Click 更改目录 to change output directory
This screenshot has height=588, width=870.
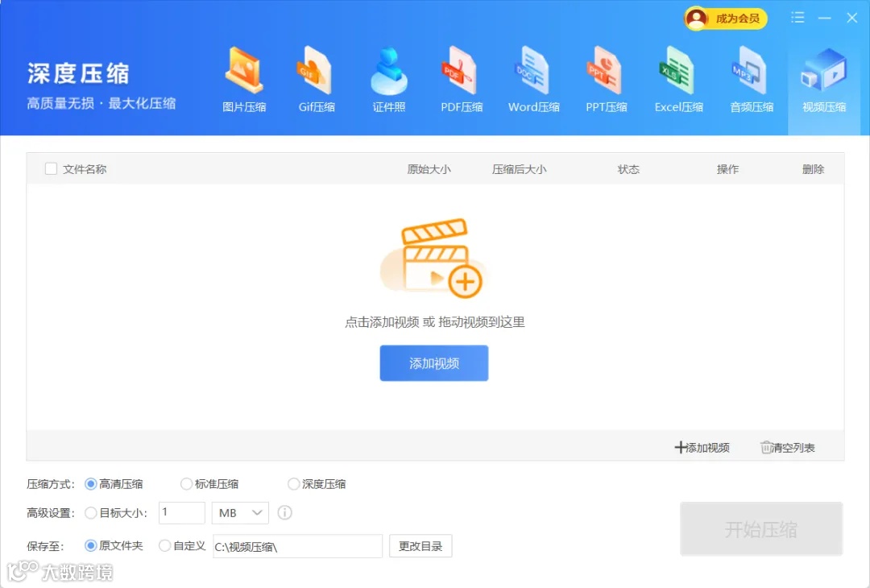tap(420, 545)
